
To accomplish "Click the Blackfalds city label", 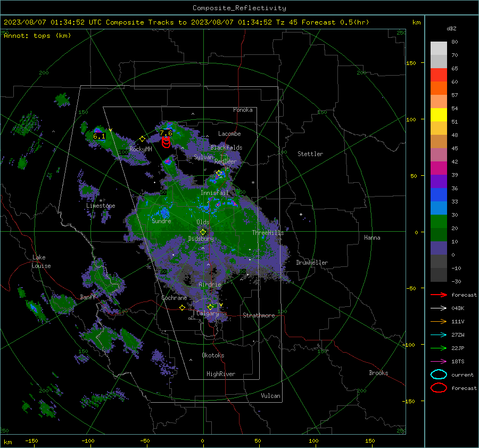I will pyautogui.click(x=226, y=148).
